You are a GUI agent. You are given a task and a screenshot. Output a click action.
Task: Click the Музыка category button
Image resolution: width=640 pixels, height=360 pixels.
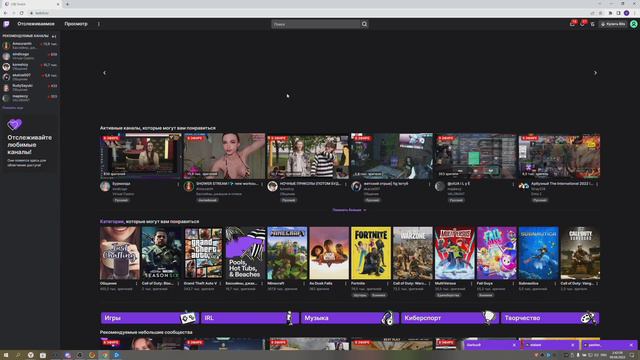coord(349,318)
